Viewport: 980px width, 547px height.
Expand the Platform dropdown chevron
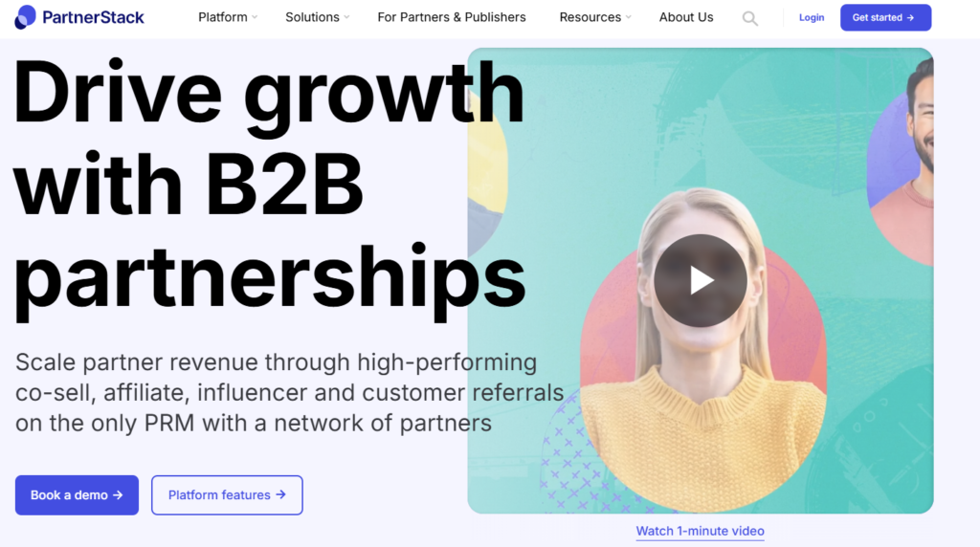(255, 17)
